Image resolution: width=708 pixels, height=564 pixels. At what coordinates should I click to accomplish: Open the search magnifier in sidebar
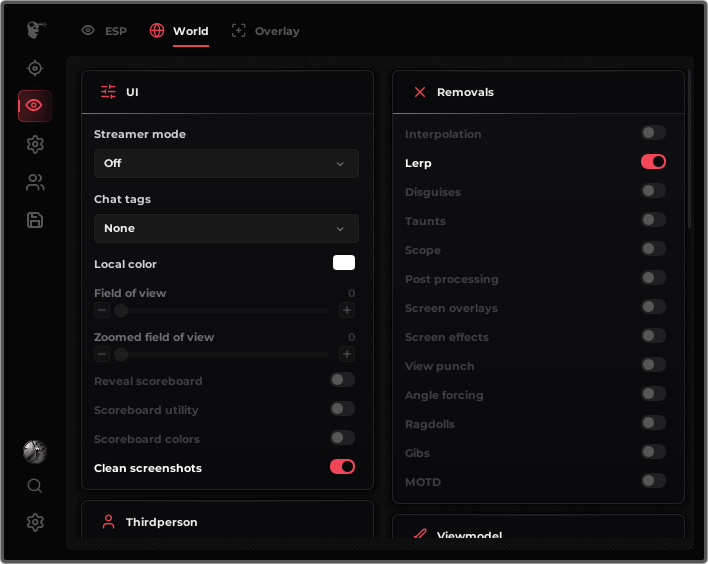pos(35,486)
